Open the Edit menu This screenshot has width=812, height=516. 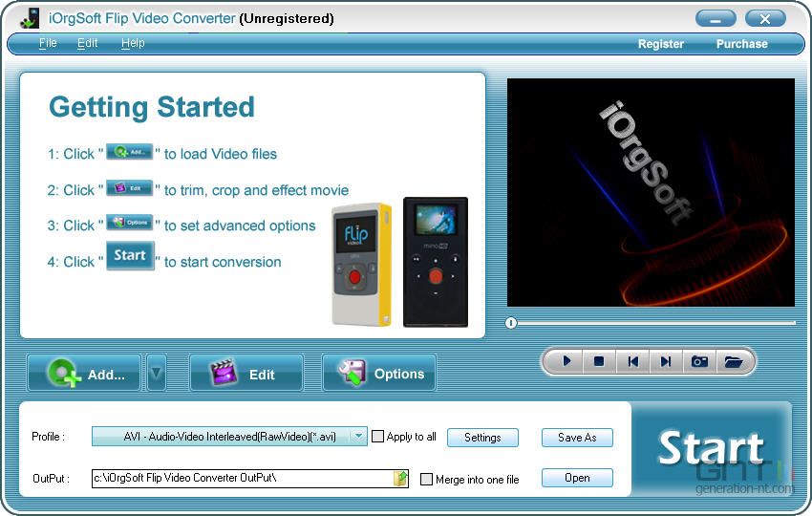[87, 43]
